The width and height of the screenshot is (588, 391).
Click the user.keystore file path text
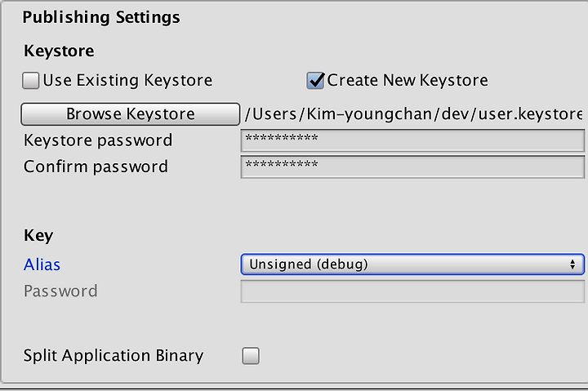(x=413, y=114)
